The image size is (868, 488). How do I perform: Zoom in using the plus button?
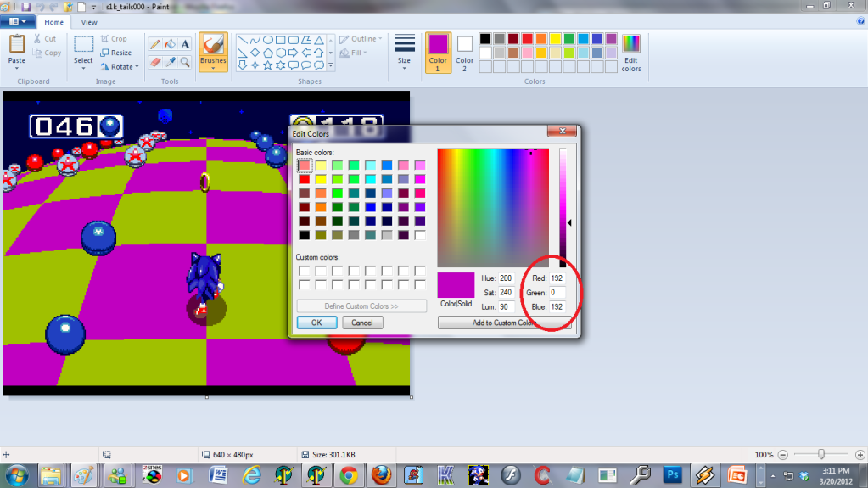tap(860, 455)
